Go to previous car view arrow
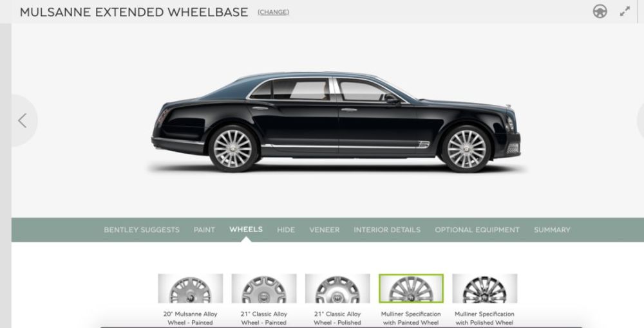Screen dimensions: 644x328 (23, 120)
